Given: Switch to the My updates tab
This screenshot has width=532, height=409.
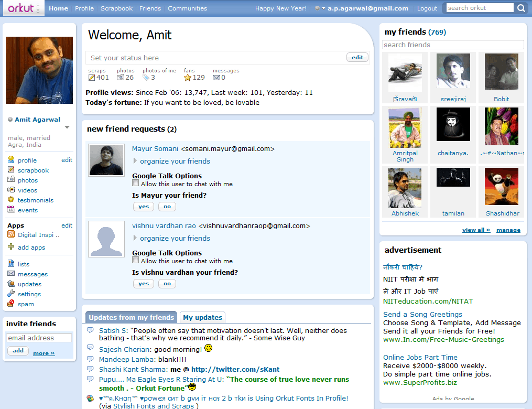Looking at the screenshot, I should pos(202,317).
